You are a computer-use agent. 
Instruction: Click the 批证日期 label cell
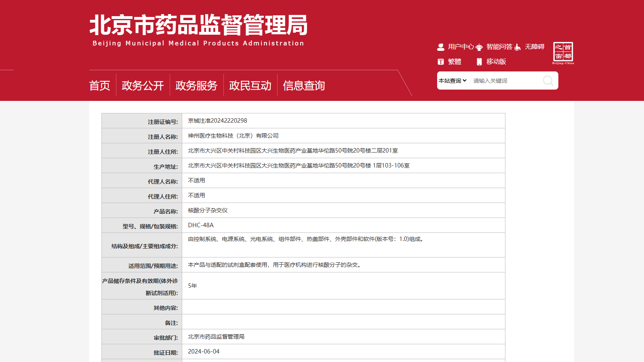142,352
